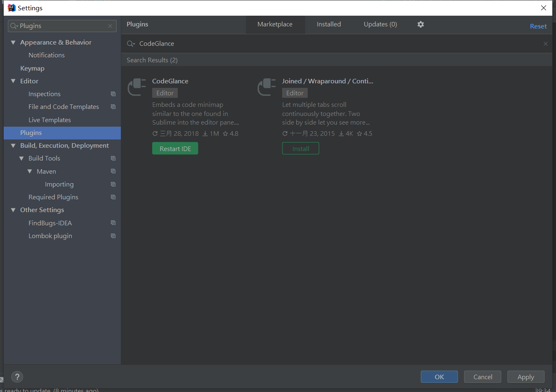Open the plugins gear settings menu
Screen dimensions: 556x392
pyautogui.click(x=421, y=24)
